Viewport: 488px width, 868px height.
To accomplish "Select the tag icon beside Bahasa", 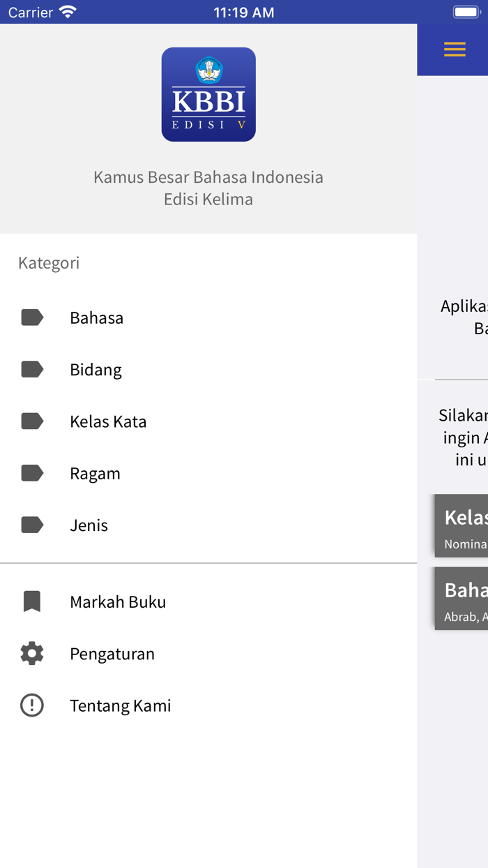I will pos(32,317).
